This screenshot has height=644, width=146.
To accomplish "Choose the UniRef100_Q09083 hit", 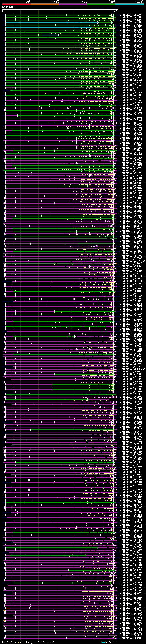I will 131,75.
